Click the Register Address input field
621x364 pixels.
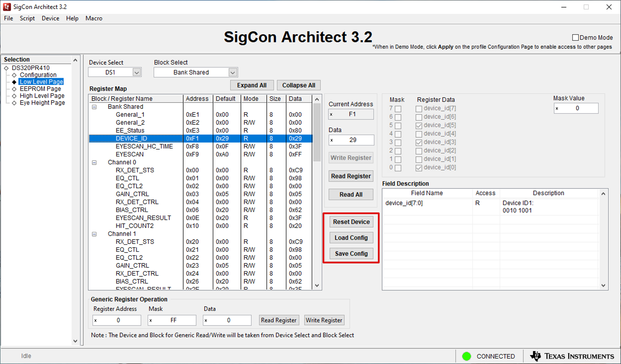coord(117,320)
